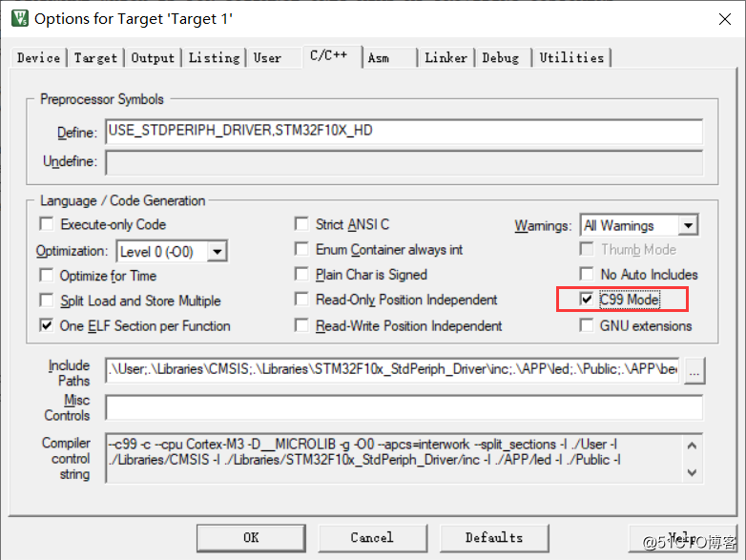
Task: Click the Undefine input field
Action: [404, 163]
